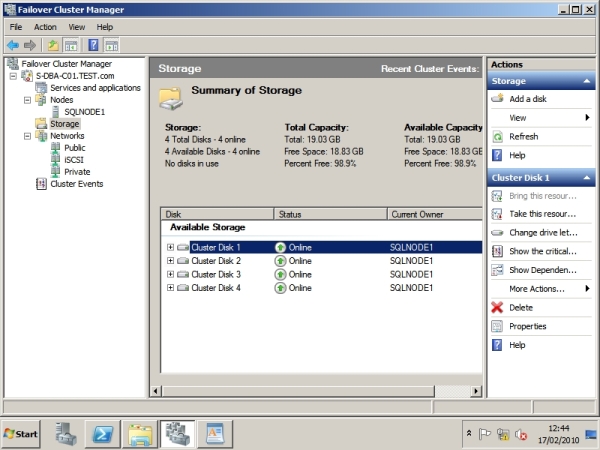Click the Back arrow toolbar icon
This screenshot has width=600, height=450.
click(x=13, y=45)
